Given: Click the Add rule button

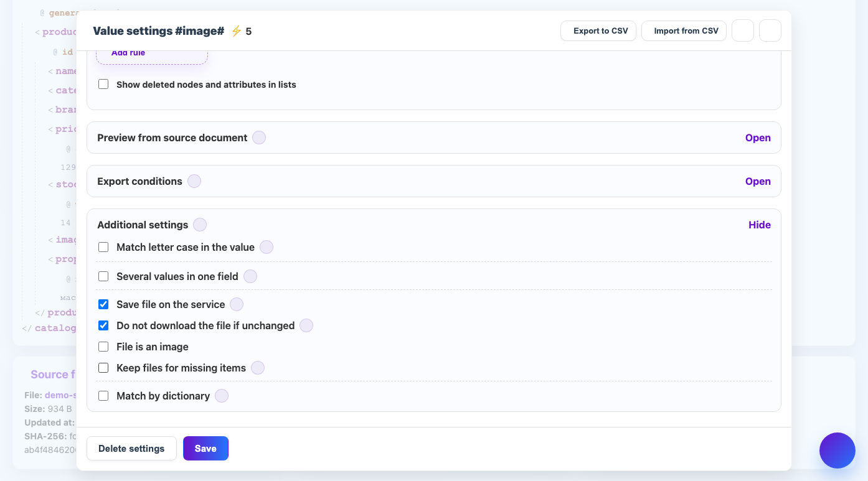Looking at the screenshot, I should (x=152, y=56).
